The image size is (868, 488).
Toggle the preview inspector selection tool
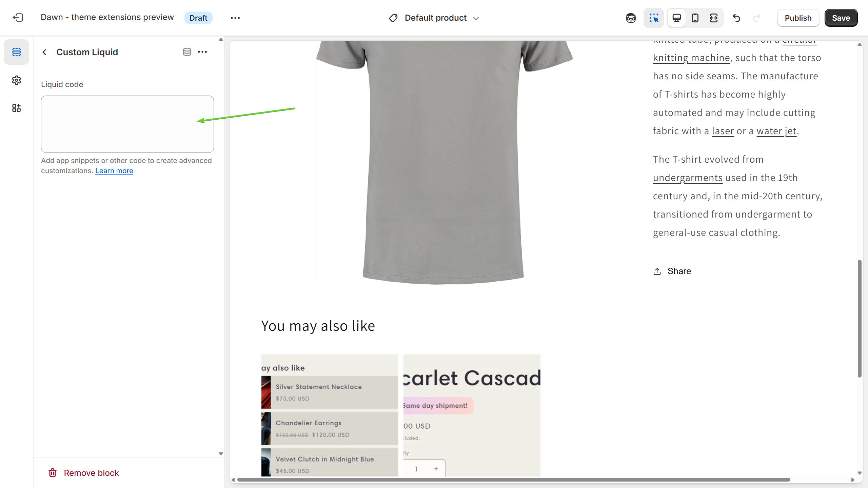pyautogui.click(x=653, y=18)
